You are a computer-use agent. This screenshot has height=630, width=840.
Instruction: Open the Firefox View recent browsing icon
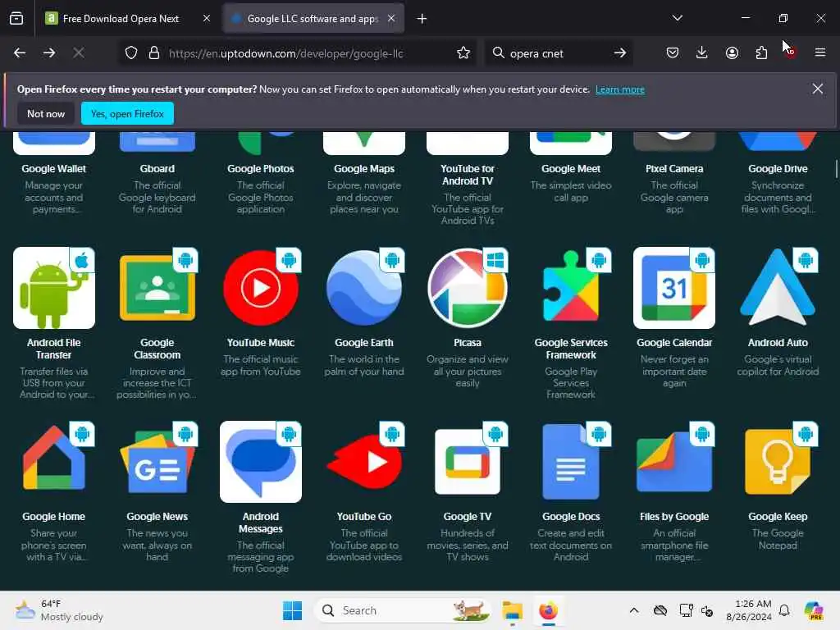pyautogui.click(x=16, y=18)
